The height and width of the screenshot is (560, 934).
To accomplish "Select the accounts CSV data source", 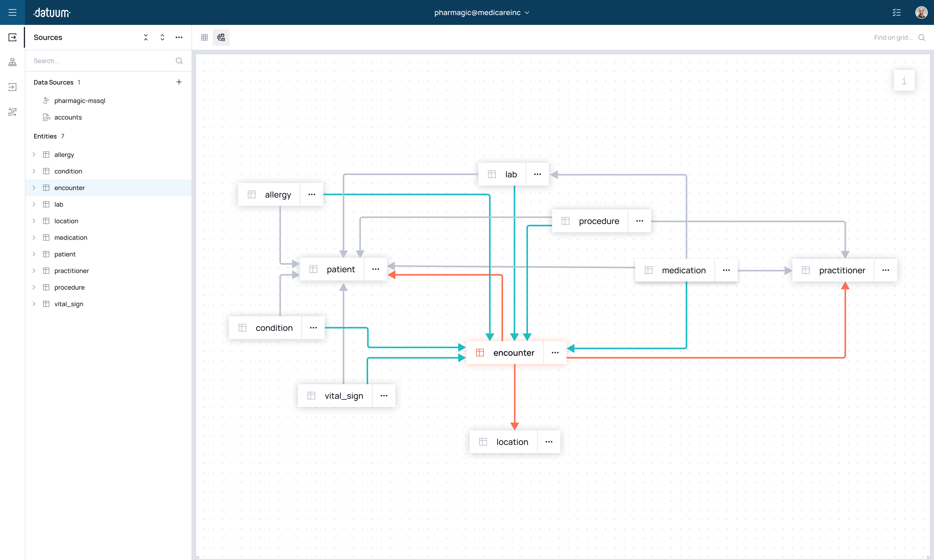I will point(68,117).
